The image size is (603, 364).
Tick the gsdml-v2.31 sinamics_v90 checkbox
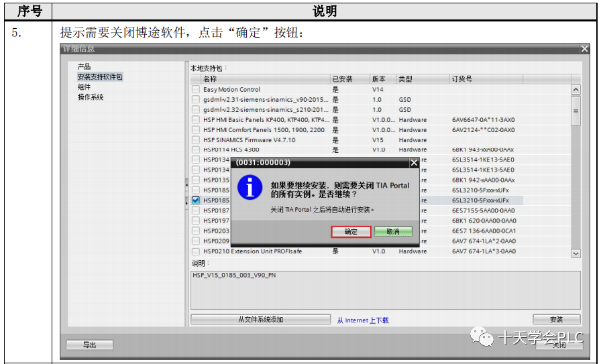click(x=196, y=100)
